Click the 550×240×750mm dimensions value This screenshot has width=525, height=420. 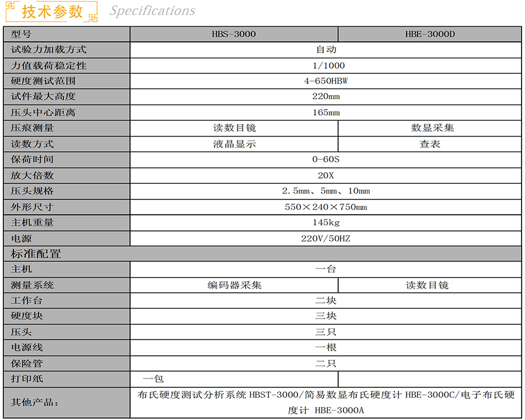tap(325, 206)
